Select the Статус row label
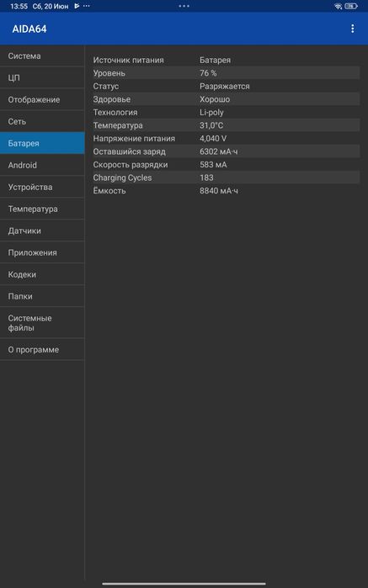 coord(106,87)
